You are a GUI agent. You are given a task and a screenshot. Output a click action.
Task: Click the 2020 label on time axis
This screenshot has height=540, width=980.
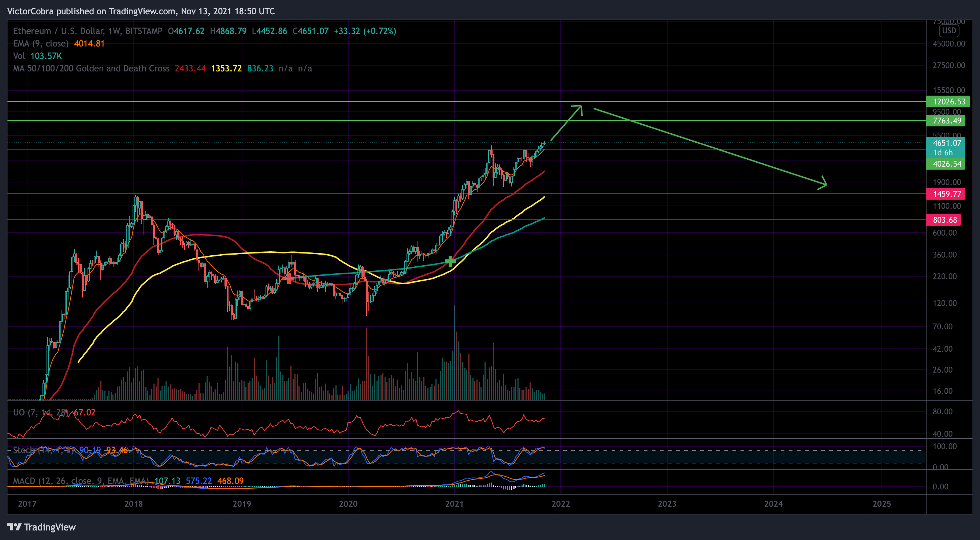point(348,504)
